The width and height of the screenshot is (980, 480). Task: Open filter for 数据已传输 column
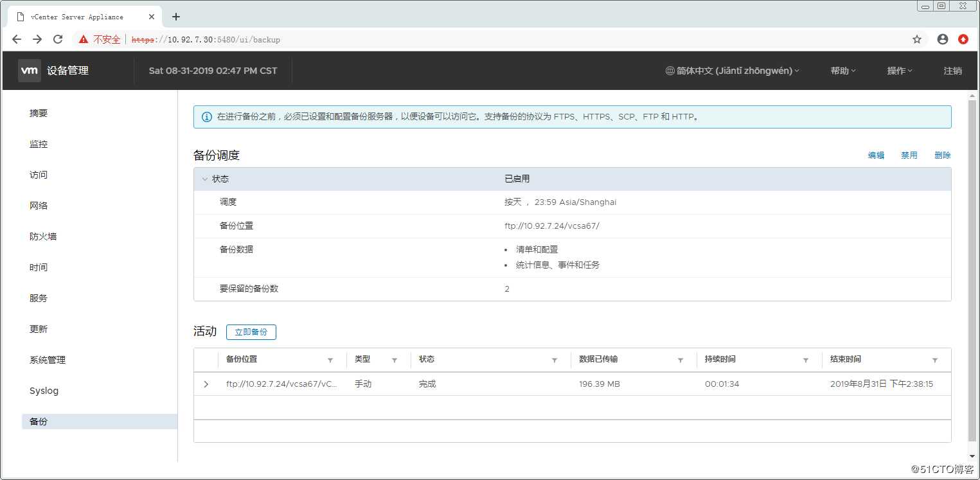tap(681, 360)
